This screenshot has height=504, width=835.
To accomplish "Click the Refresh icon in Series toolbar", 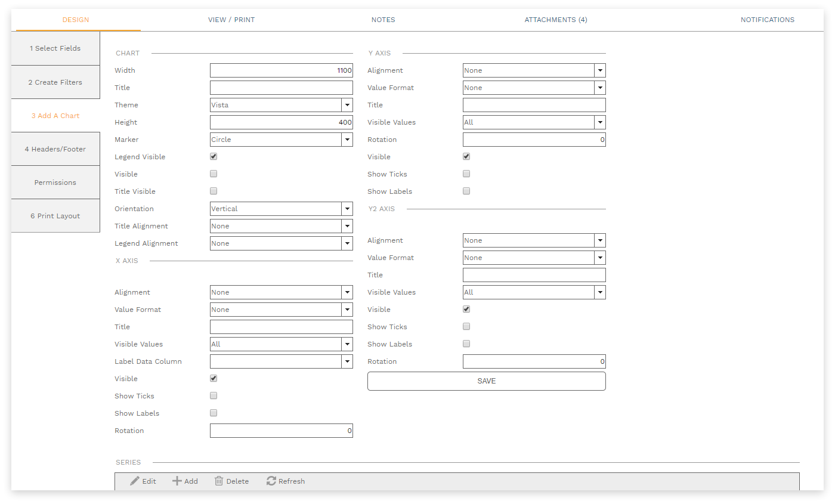I will [271, 481].
